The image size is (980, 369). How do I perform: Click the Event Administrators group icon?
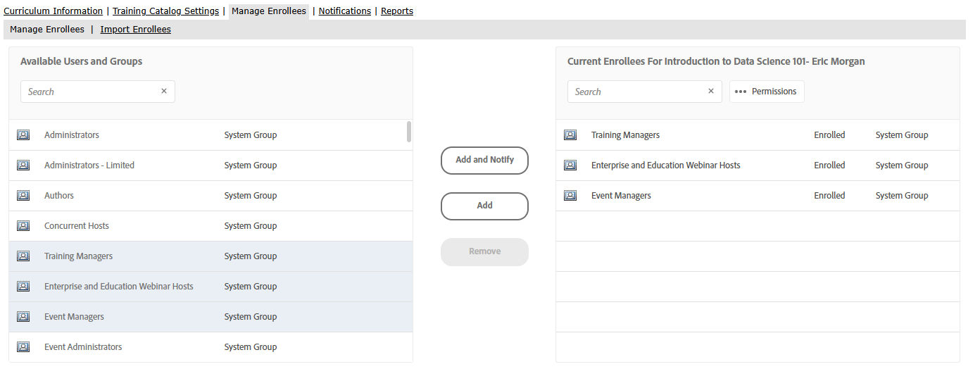[x=23, y=347]
